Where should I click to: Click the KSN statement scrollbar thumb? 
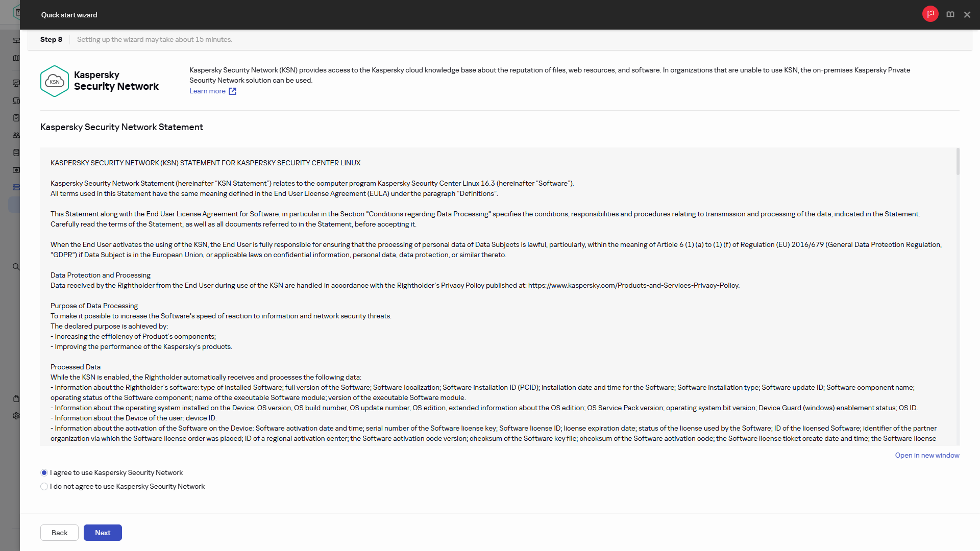coord(958,161)
